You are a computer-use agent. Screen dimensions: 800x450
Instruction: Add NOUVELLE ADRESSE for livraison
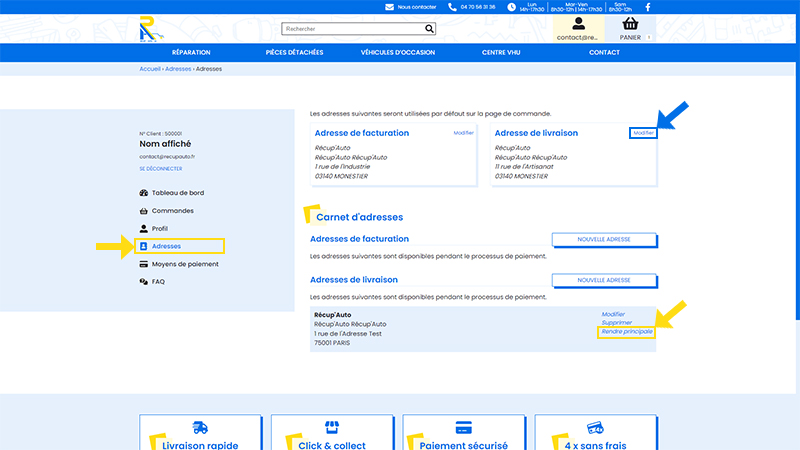[604, 280]
